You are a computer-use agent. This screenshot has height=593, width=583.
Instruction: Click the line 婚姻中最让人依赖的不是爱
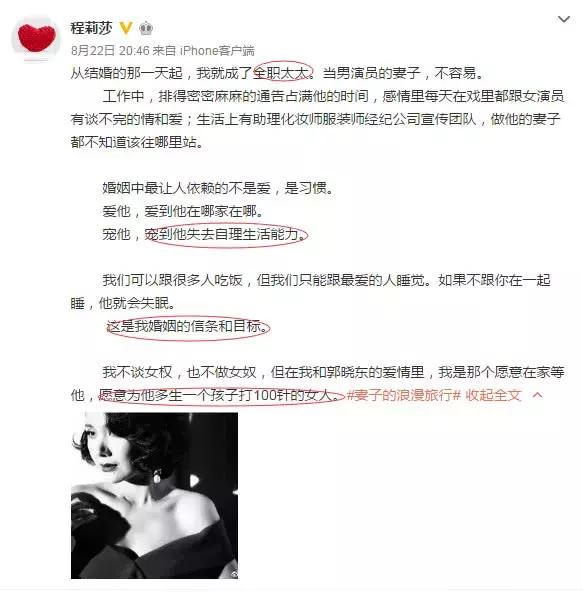tap(186, 188)
